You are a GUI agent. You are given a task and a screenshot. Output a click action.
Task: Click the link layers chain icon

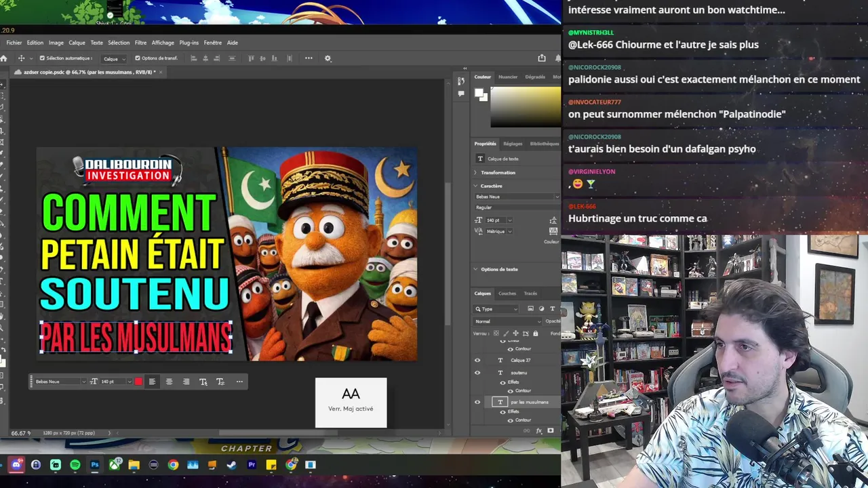click(527, 430)
